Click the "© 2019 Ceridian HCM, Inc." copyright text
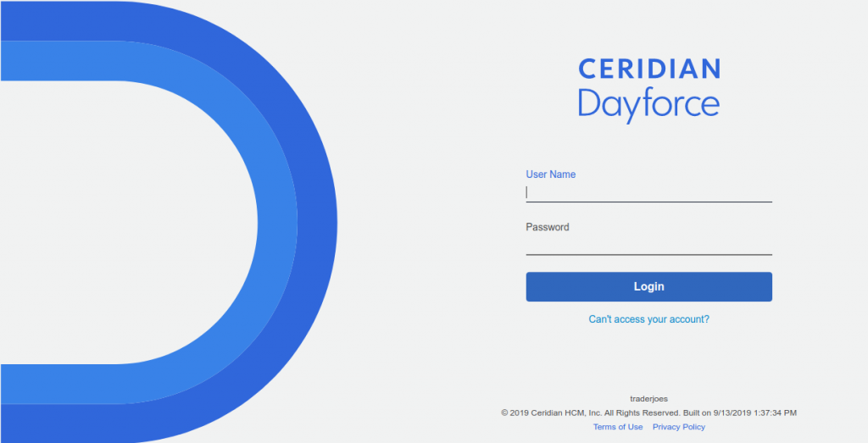868x443 pixels. point(551,413)
